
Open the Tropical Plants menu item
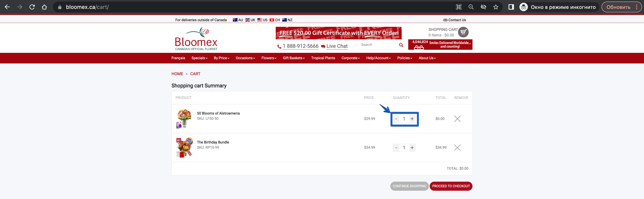[323, 58]
